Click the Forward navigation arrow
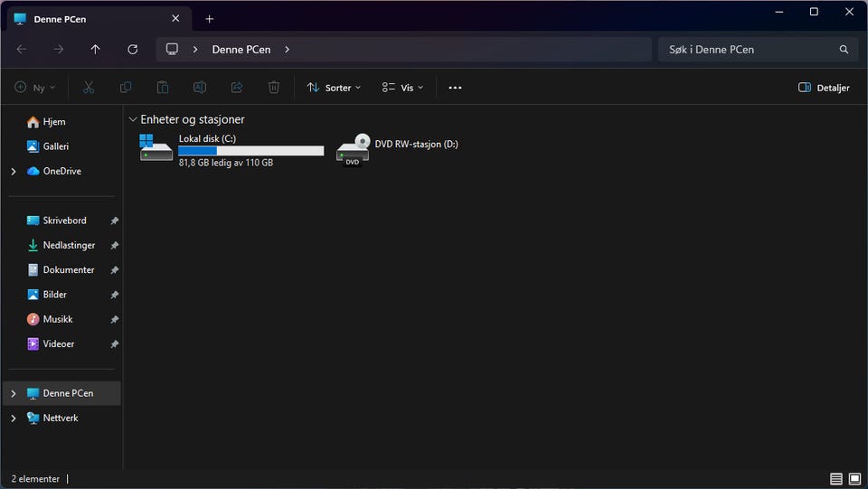The width and height of the screenshot is (868, 489). pyautogui.click(x=59, y=49)
